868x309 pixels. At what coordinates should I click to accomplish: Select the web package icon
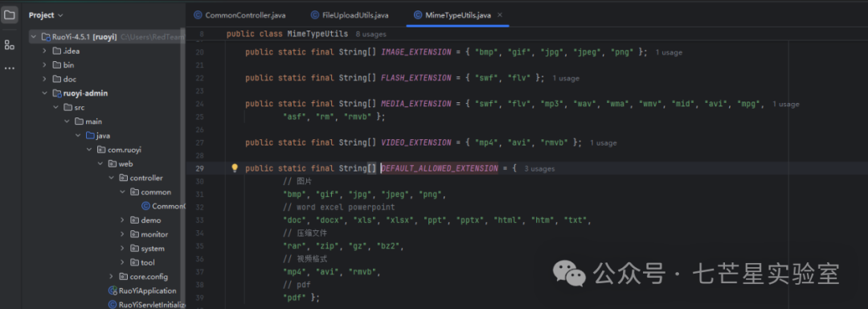point(112,164)
